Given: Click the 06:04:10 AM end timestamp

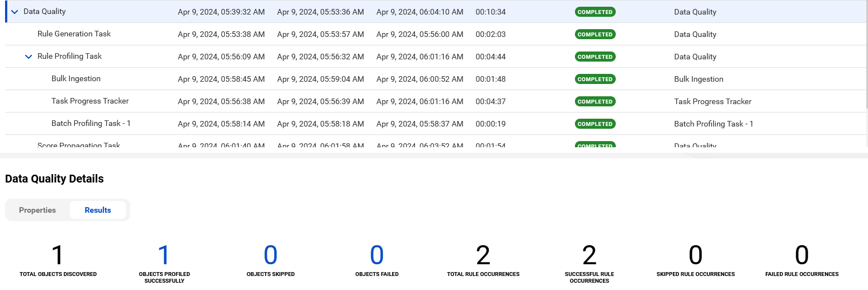Looking at the screenshot, I should point(419,12).
